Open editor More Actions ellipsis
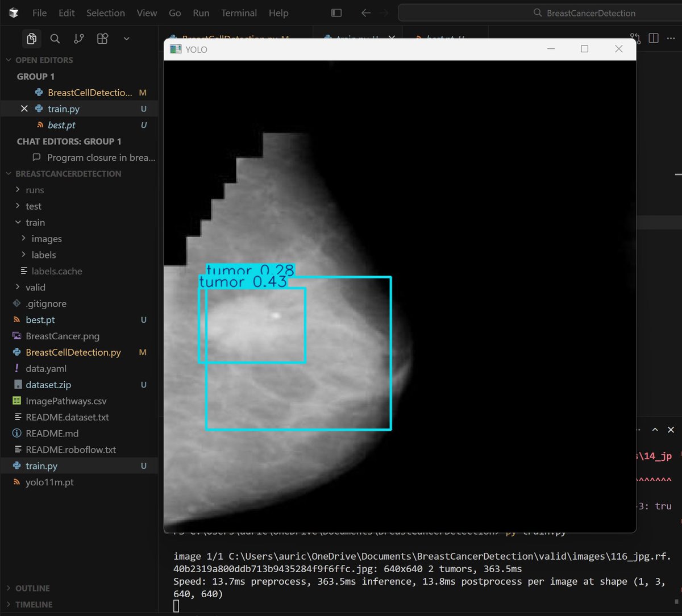 click(672, 39)
